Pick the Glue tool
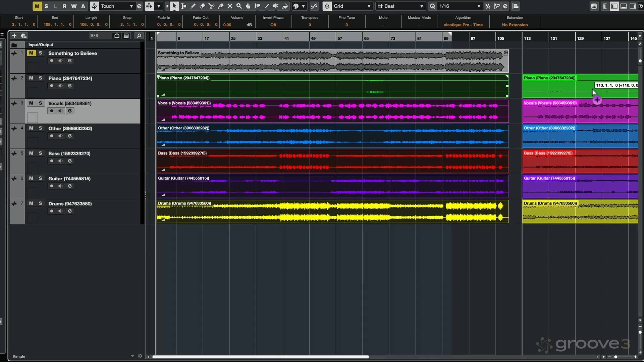The height and width of the screenshot is (362, 644). pyautogui.click(x=221, y=6)
